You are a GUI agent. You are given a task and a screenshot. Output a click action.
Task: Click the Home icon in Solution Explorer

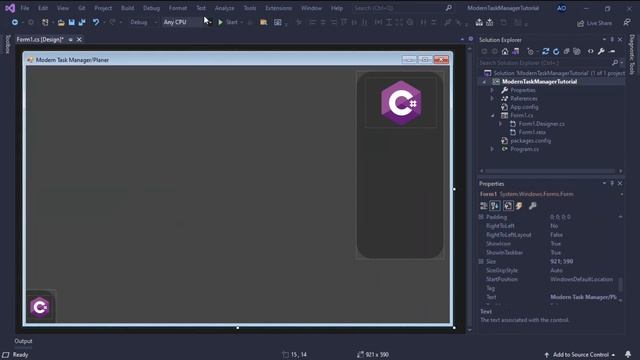[x=505, y=51]
